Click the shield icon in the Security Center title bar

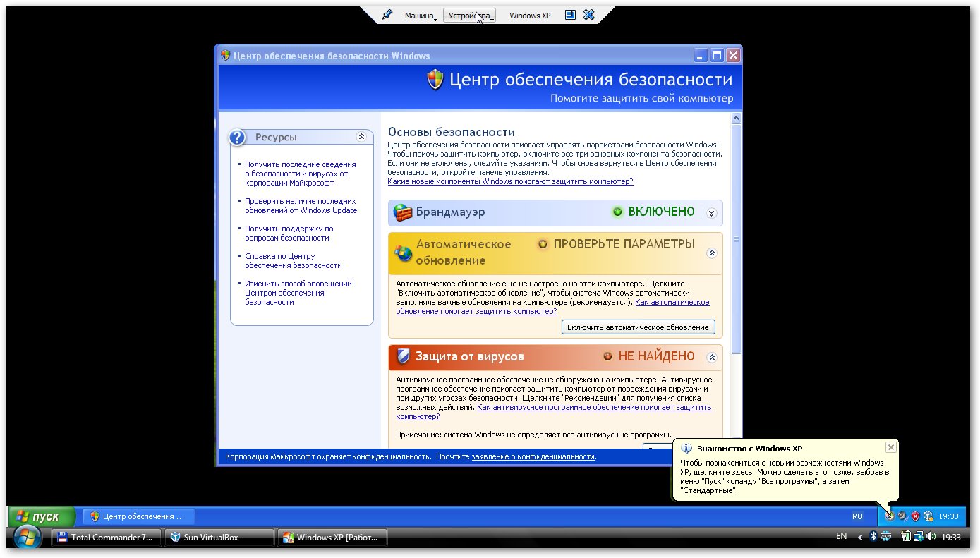225,56
